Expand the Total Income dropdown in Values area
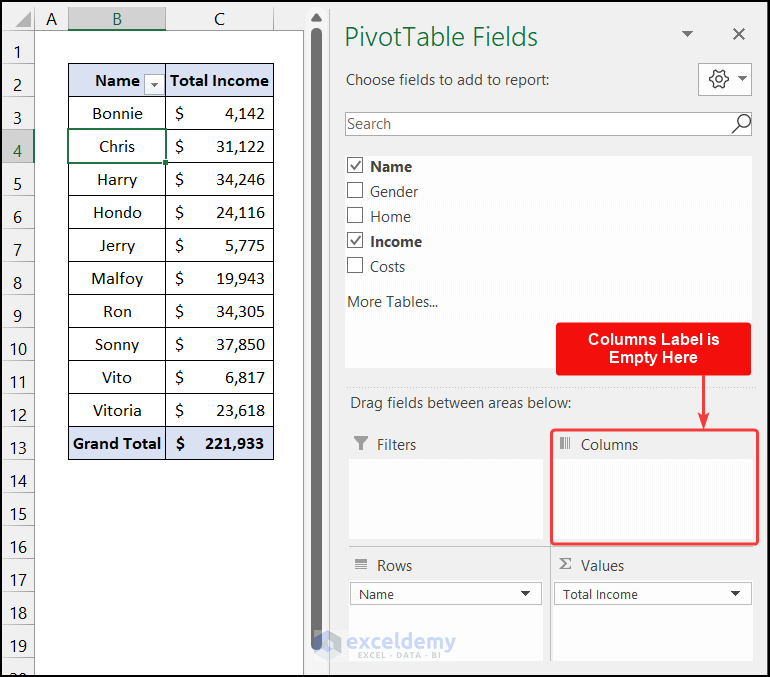Screen dimensions: 770x677 point(735,594)
